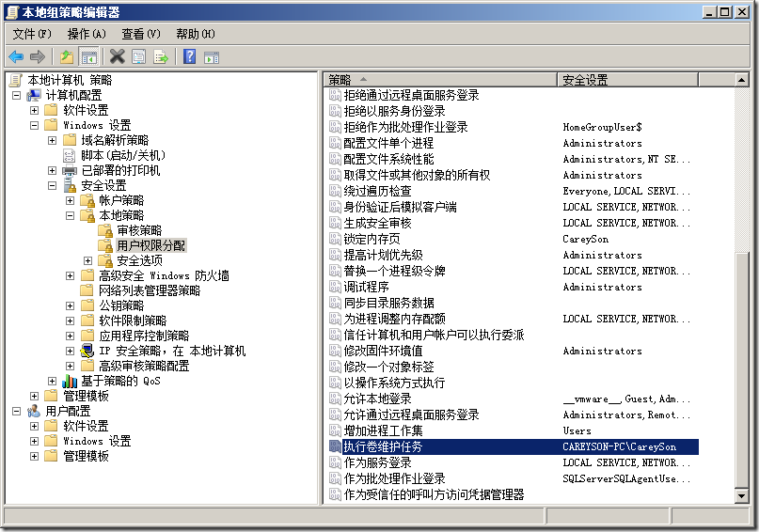
Task: Toggle the show/hide console tree icon
Action: point(88,56)
